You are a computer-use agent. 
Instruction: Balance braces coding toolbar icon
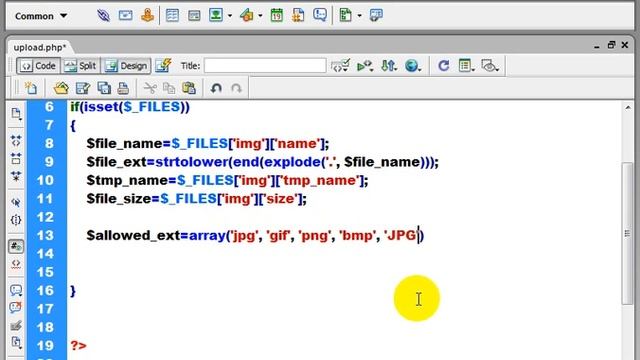(x=16, y=220)
